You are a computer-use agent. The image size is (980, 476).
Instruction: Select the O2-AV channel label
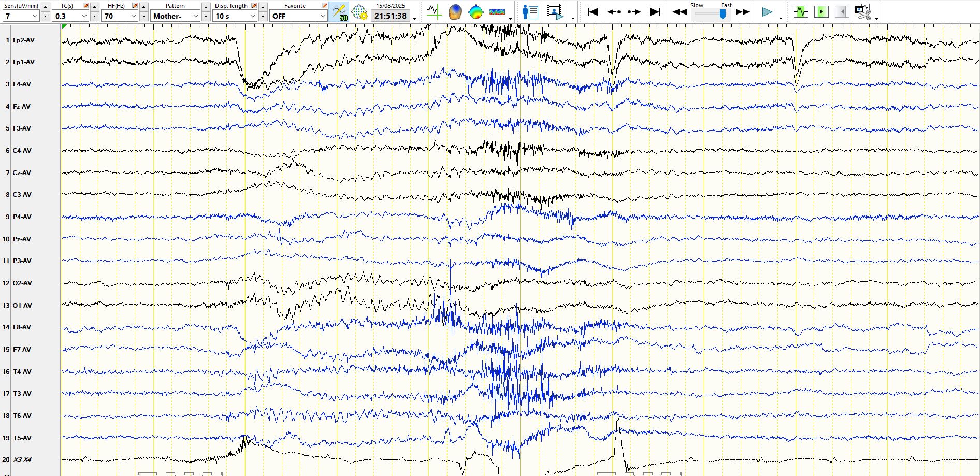(22, 283)
